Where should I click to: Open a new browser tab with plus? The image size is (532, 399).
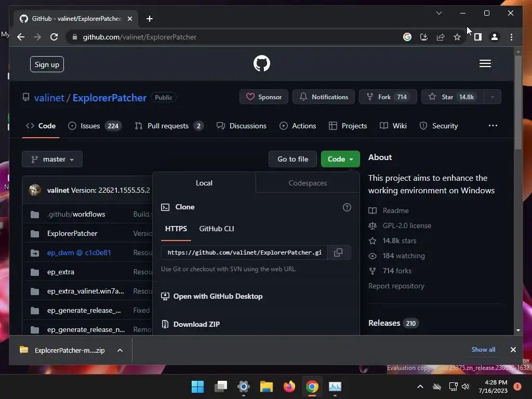click(149, 19)
